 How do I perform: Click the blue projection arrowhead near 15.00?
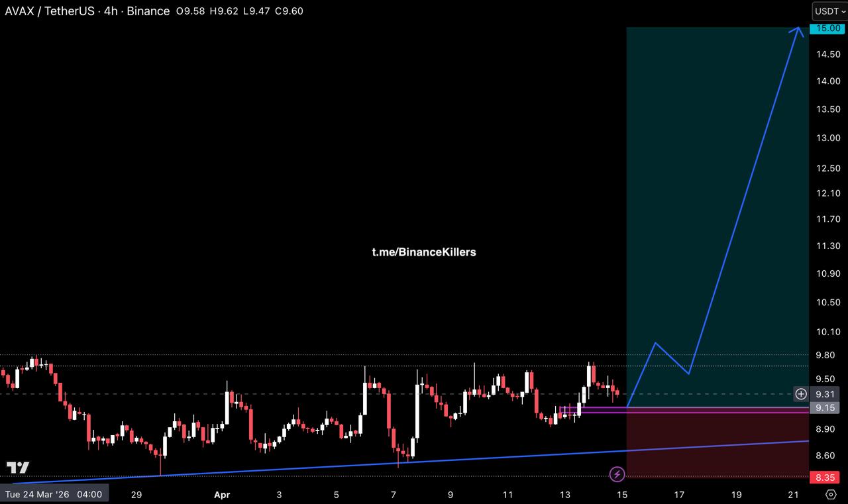(798, 30)
